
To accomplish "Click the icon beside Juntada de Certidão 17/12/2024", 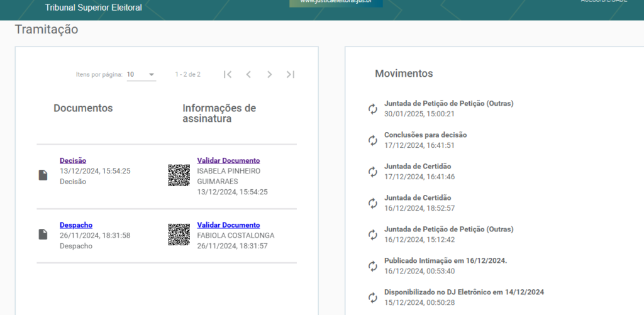I will pos(372,172).
